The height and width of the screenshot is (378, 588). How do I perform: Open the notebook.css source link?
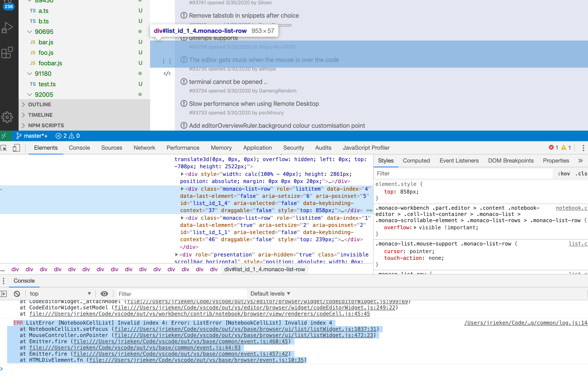pyautogui.click(x=572, y=208)
